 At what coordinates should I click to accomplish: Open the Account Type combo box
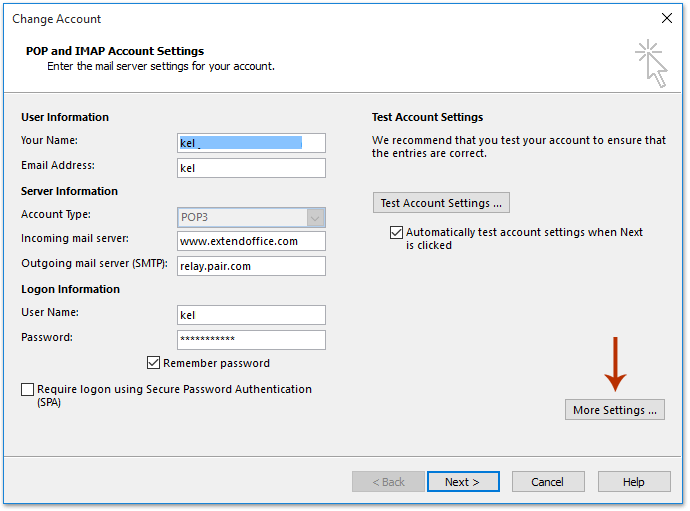coord(251,217)
